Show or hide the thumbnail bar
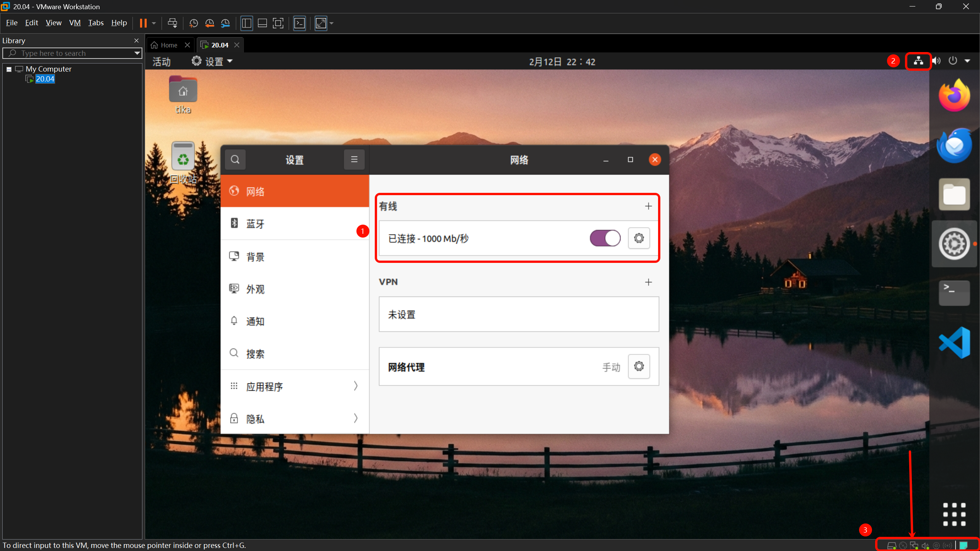 [x=262, y=23]
